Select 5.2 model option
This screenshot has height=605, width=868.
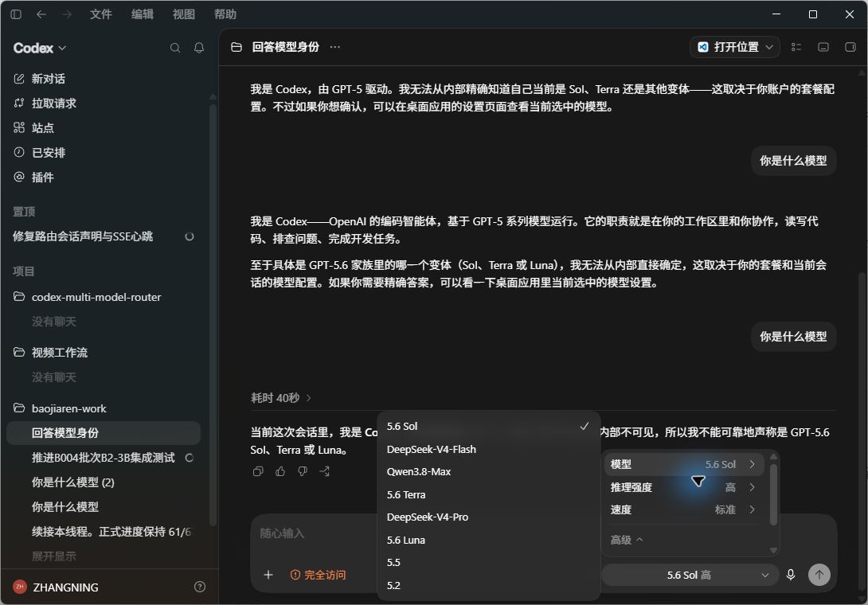click(x=488, y=586)
